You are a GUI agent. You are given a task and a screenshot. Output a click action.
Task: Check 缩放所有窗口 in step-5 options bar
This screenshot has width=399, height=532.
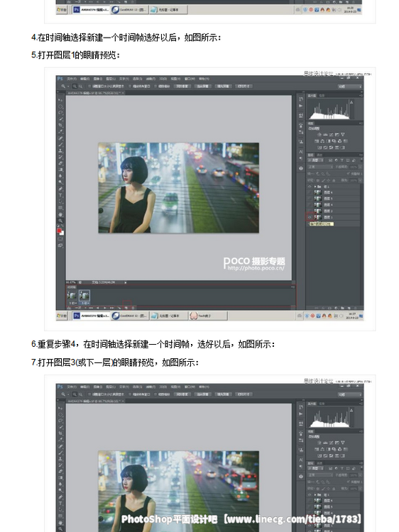(x=130, y=87)
